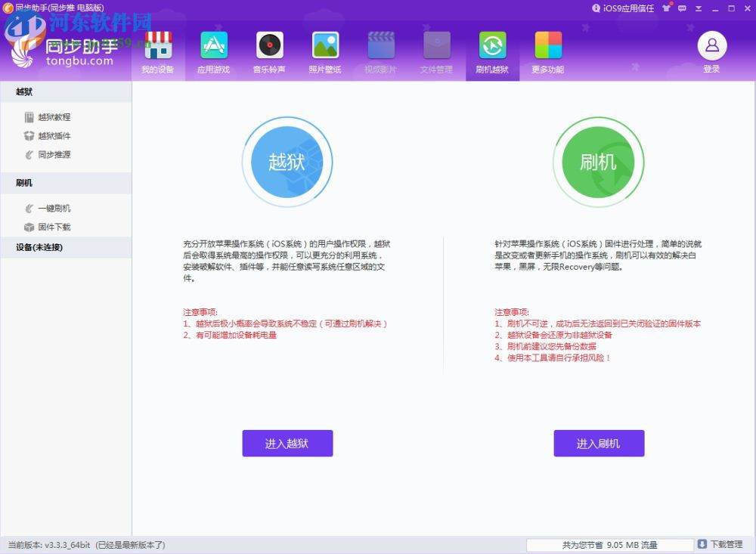Select the 设备(未连接) sidebar header
This screenshot has height=554, width=756.
tap(66, 247)
